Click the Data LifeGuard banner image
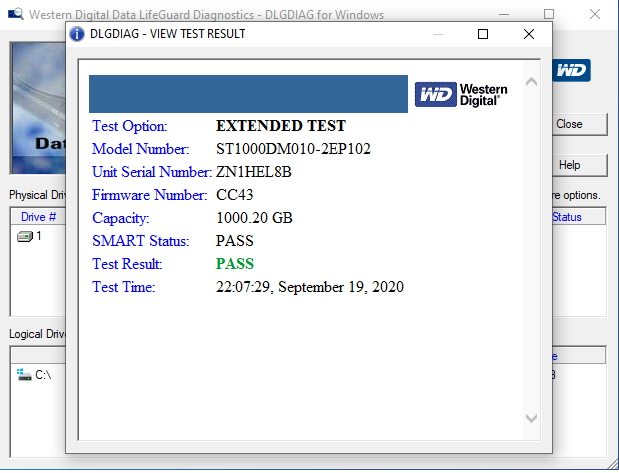Screen dimensions: 619x473 tap(38, 108)
